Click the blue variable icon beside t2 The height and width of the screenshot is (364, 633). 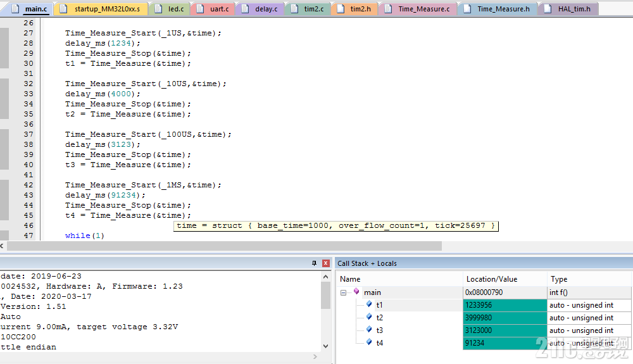[x=369, y=317]
